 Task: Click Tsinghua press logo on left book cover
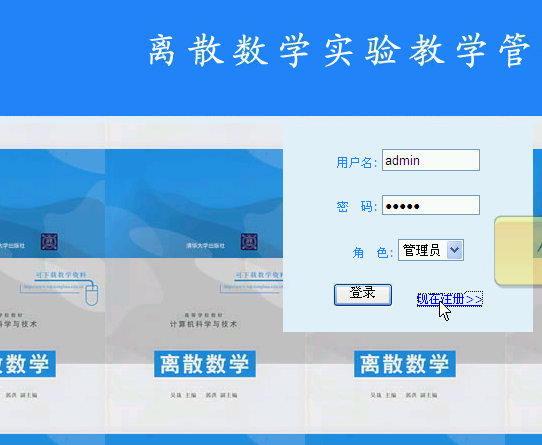[49, 242]
